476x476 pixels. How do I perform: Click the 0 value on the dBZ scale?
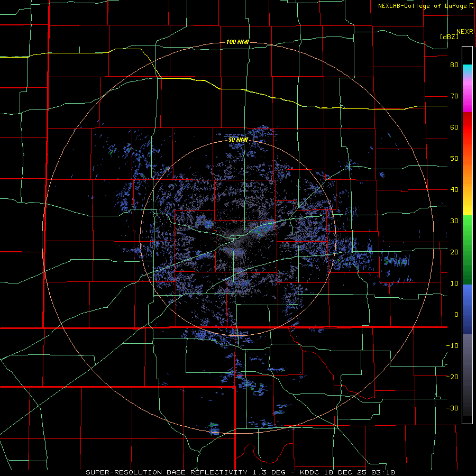(456, 315)
